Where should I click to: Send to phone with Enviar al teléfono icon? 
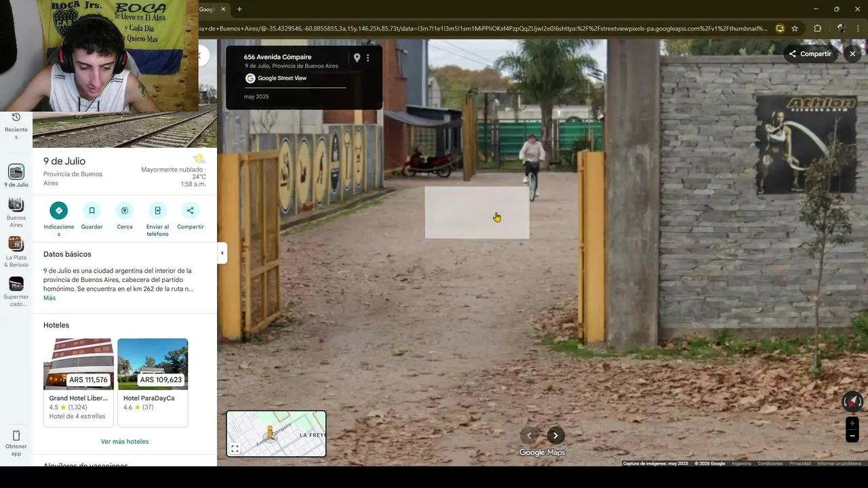tap(157, 211)
